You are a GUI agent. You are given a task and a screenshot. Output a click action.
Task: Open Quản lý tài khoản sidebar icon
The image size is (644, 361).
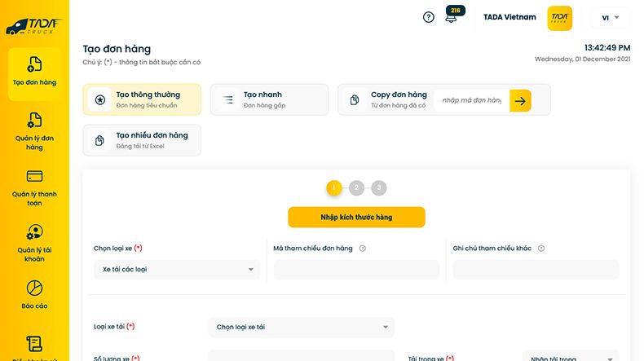click(34, 232)
